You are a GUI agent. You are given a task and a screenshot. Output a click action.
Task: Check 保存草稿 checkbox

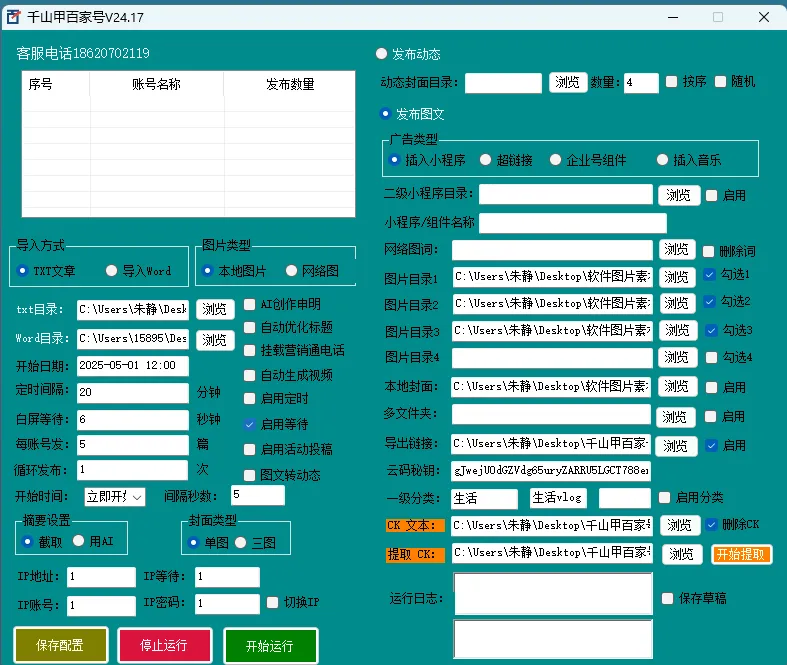[668, 598]
